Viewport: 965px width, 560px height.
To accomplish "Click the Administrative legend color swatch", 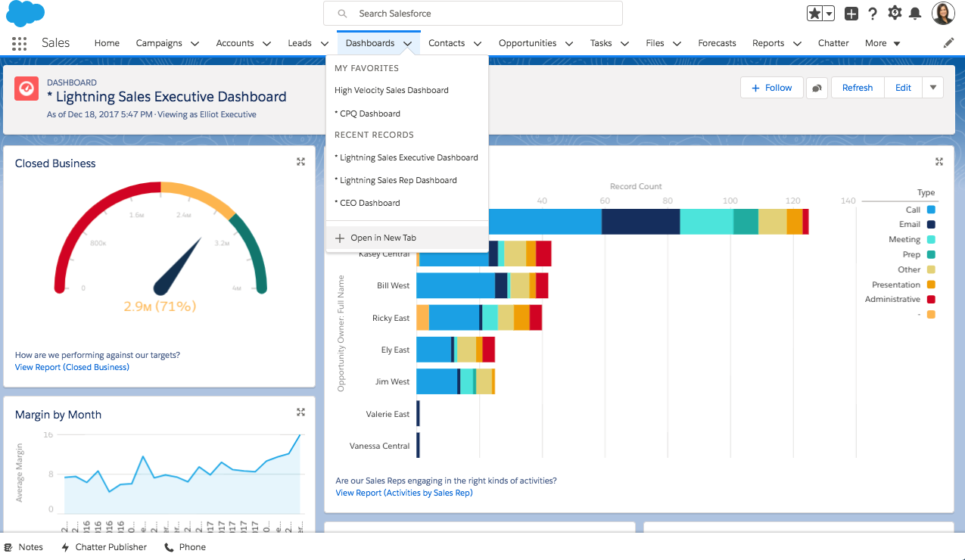I will point(931,299).
